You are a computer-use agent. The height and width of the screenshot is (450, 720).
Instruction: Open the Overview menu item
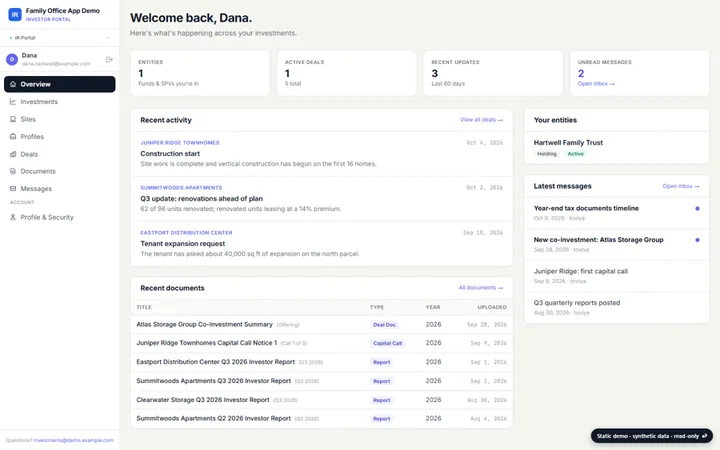[60, 84]
